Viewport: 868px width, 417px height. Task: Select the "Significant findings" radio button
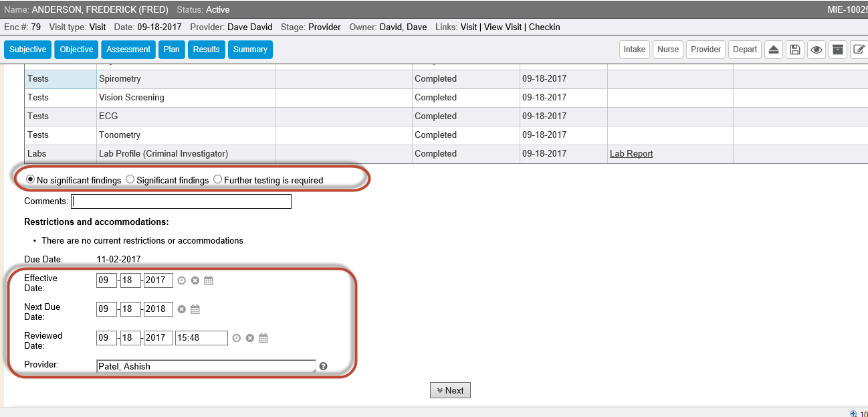[x=130, y=179]
